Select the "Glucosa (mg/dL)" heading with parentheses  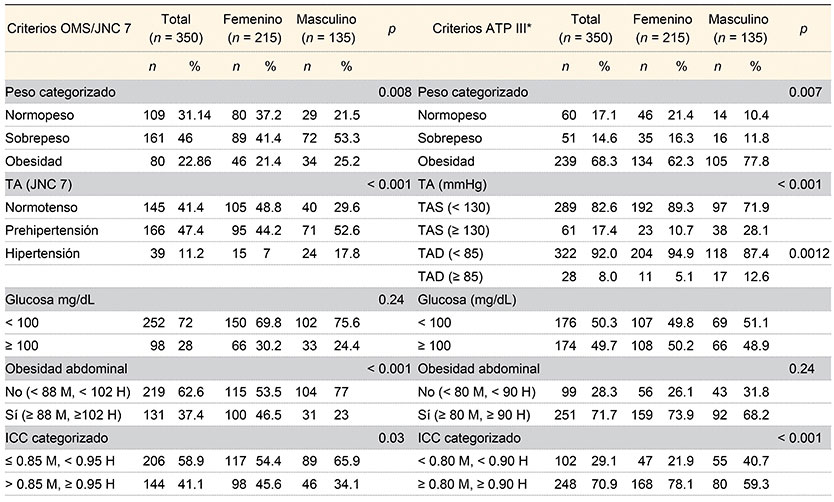pyautogui.click(x=465, y=299)
